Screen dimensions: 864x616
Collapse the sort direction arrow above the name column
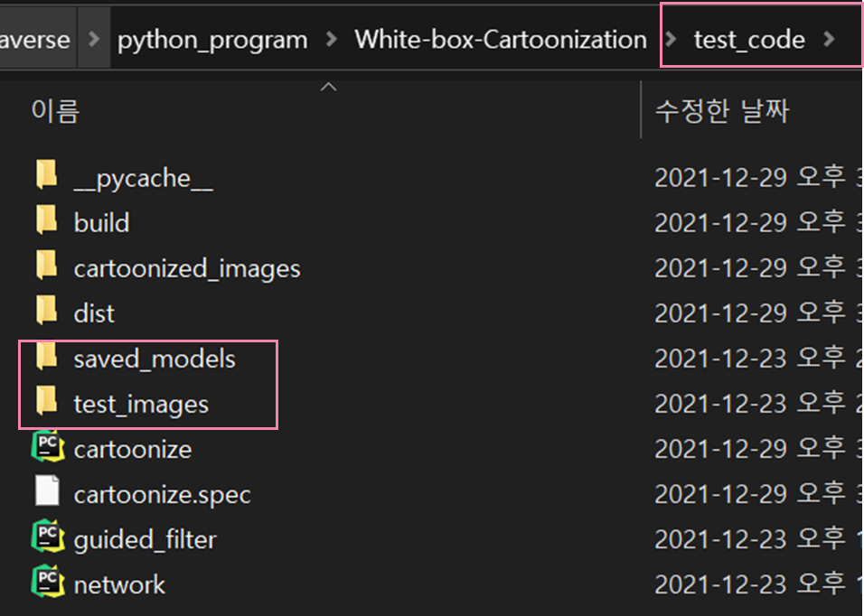(328, 86)
